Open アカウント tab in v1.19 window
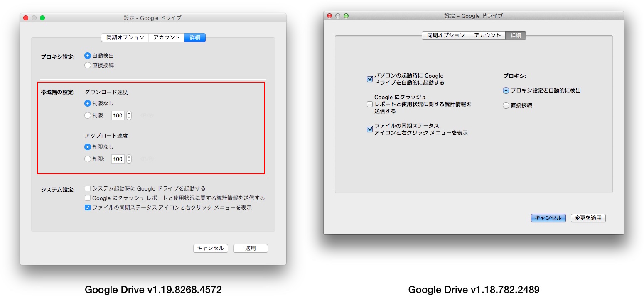The width and height of the screenshot is (644, 298). pyautogui.click(x=166, y=37)
